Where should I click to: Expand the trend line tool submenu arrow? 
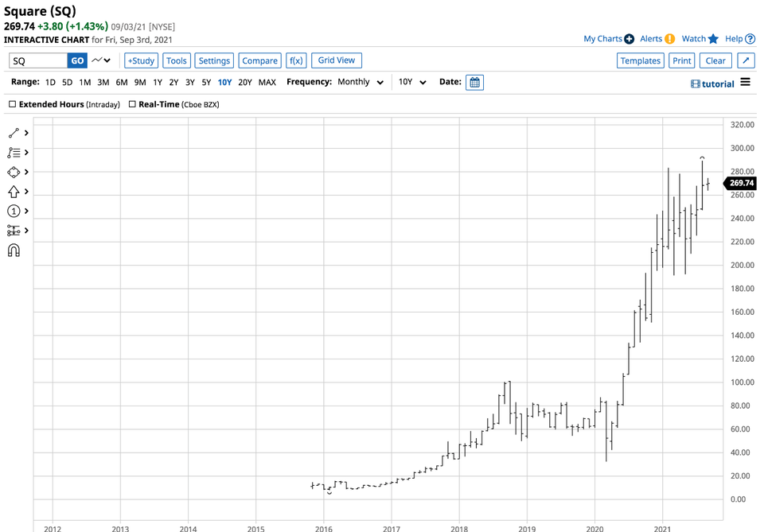coord(26,133)
